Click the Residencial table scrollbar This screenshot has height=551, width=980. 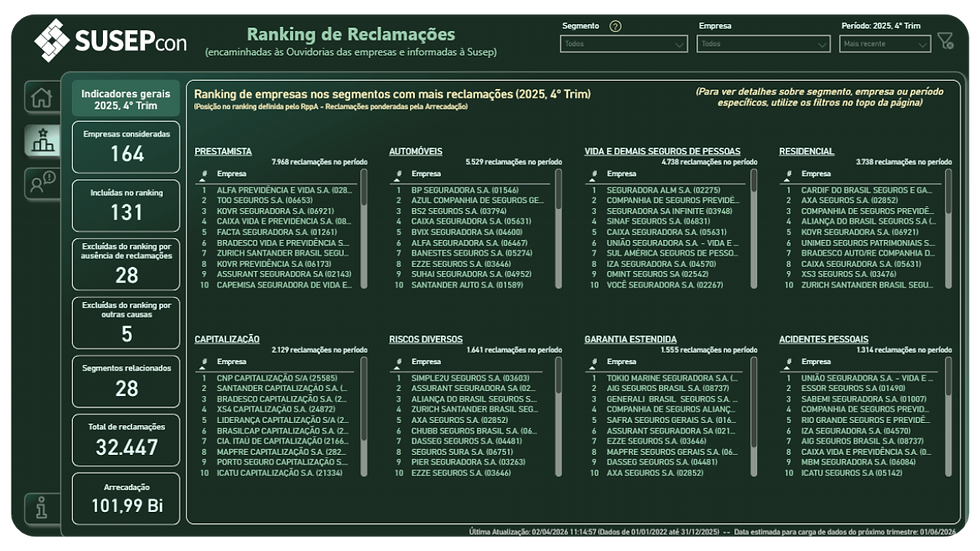949,229
